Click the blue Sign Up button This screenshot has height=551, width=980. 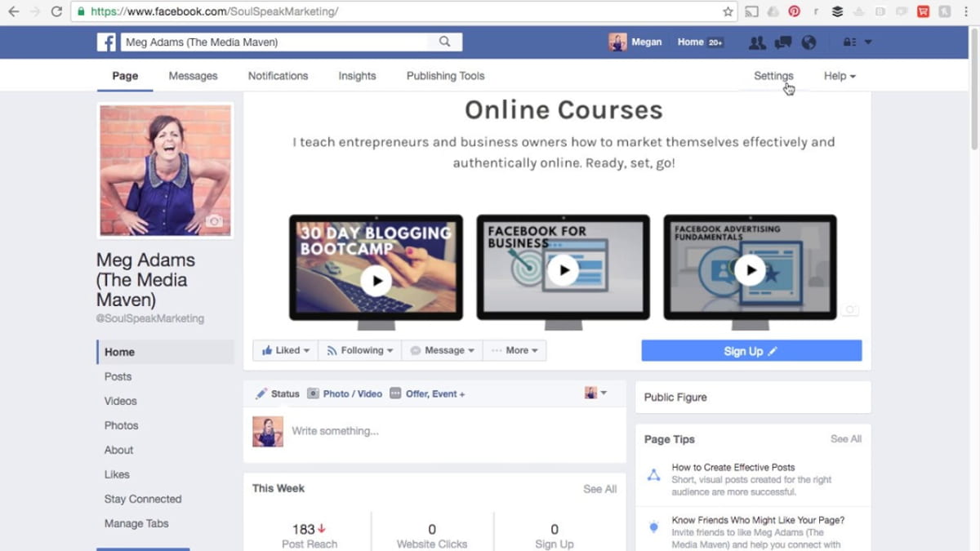[x=751, y=351]
